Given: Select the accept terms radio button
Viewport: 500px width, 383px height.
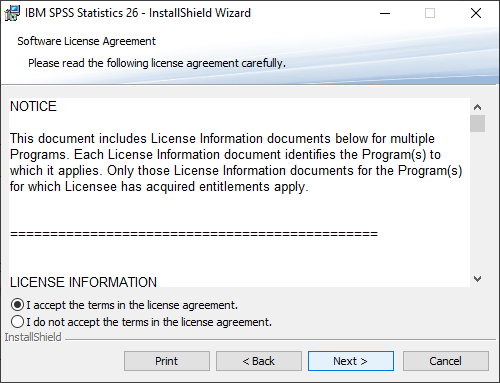Looking at the screenshot, I should click(x=17, y=305).
